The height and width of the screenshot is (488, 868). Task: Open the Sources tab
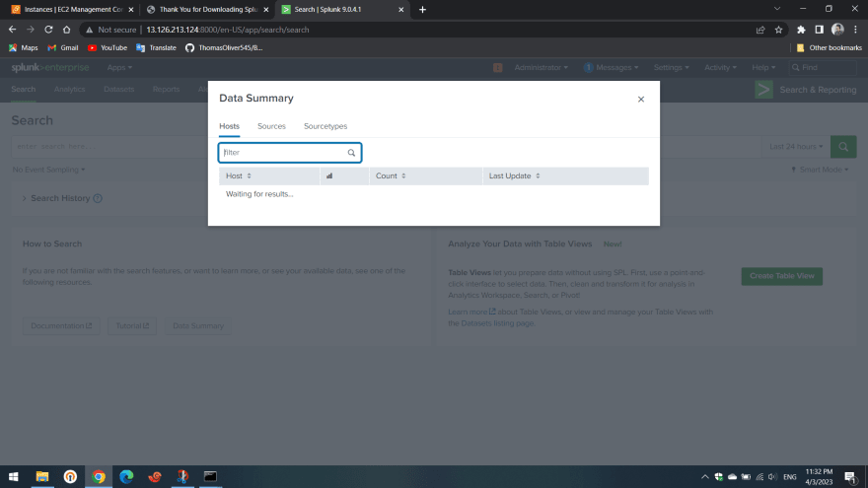(271, 126)
